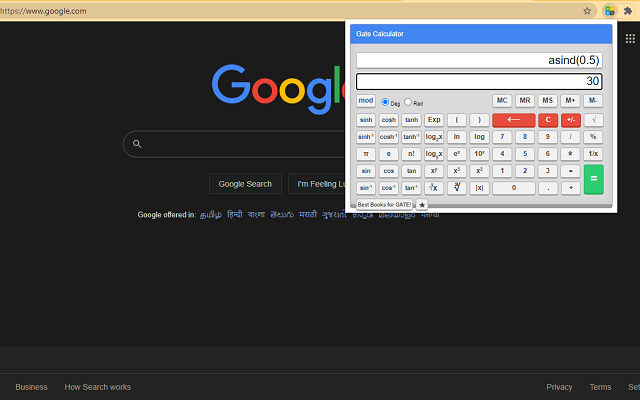Image resolution: width=640 pixels, height=400 pixels.
Task: Insert an open parenthesis
Action: coord(457,120)
